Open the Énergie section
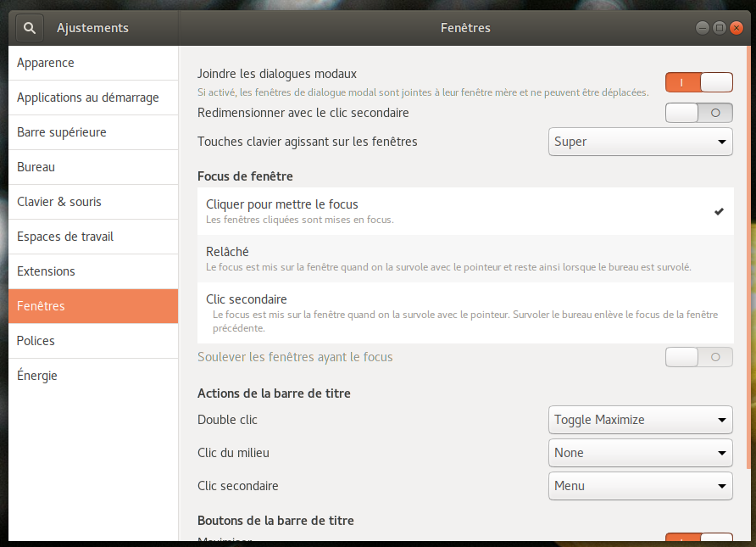The width and height of the screenshot is (756, 547). pos(93,376)
